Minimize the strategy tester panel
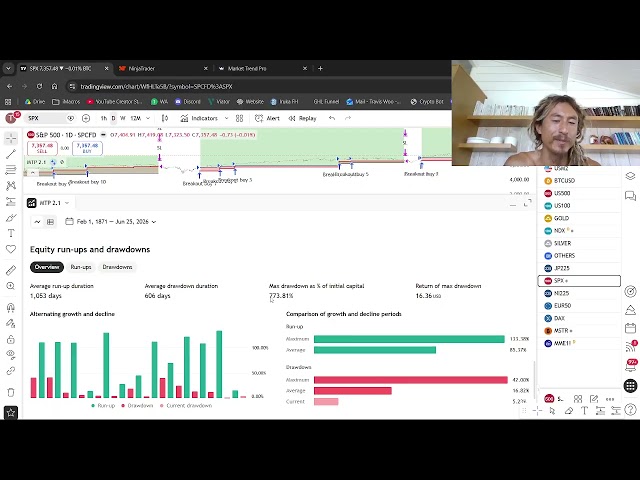Viewport: 640px width, 480px height. click(513, 203)
